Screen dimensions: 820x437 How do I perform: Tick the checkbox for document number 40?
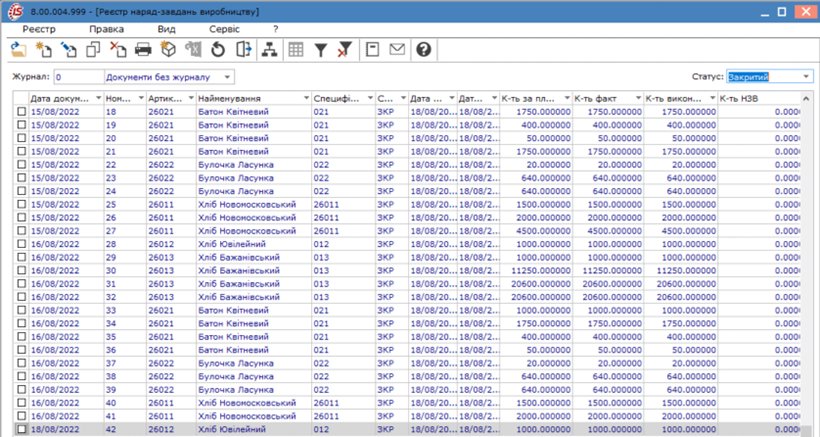point(21,402)
